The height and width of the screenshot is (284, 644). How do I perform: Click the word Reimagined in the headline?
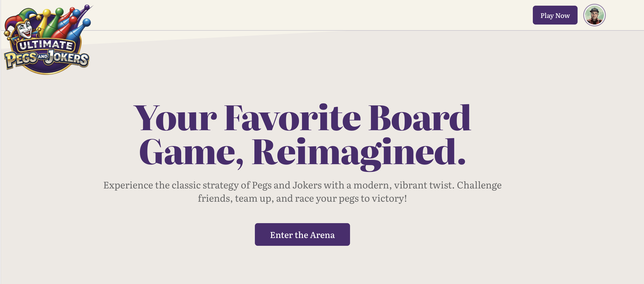[359, 153]
